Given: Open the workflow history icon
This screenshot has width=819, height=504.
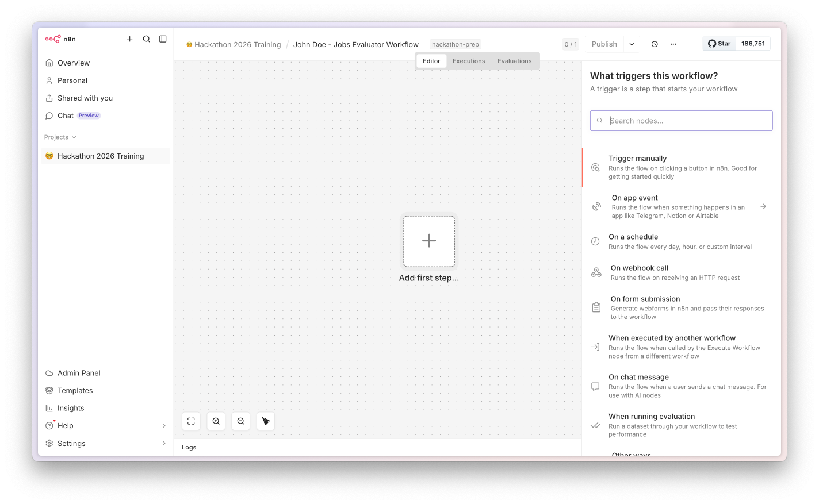Looking at the screenshot, I should 655,44.
